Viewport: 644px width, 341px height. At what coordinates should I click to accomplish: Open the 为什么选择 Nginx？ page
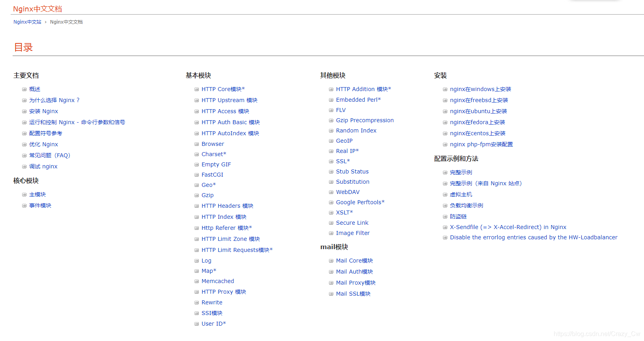(x=54, y=100)
